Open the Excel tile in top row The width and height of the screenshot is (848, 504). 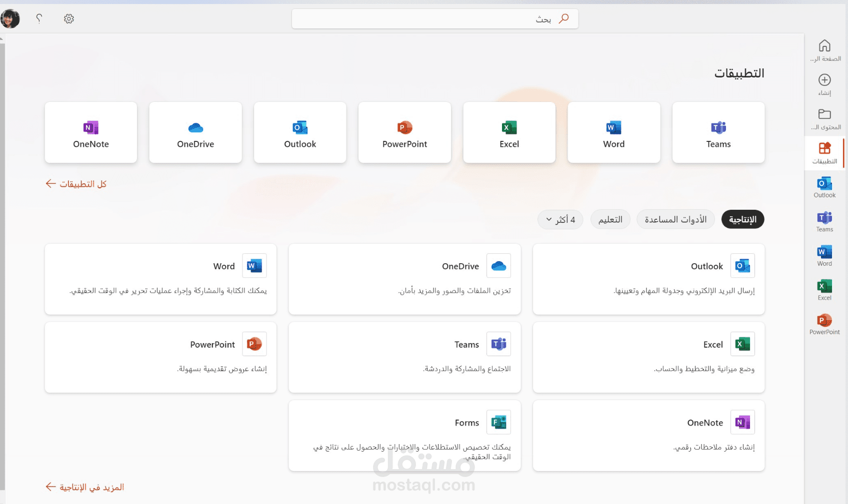point(509,132)
